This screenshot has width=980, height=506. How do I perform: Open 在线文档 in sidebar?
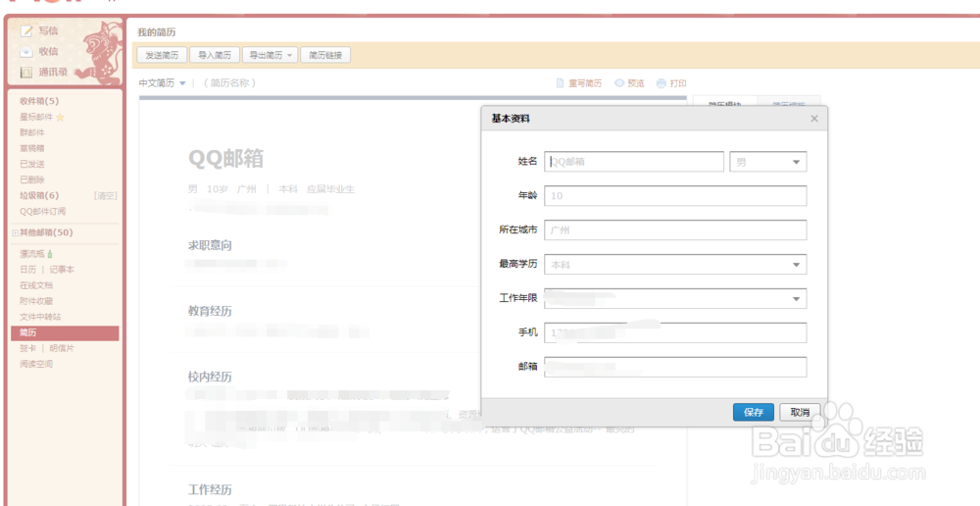coord(36,285)
